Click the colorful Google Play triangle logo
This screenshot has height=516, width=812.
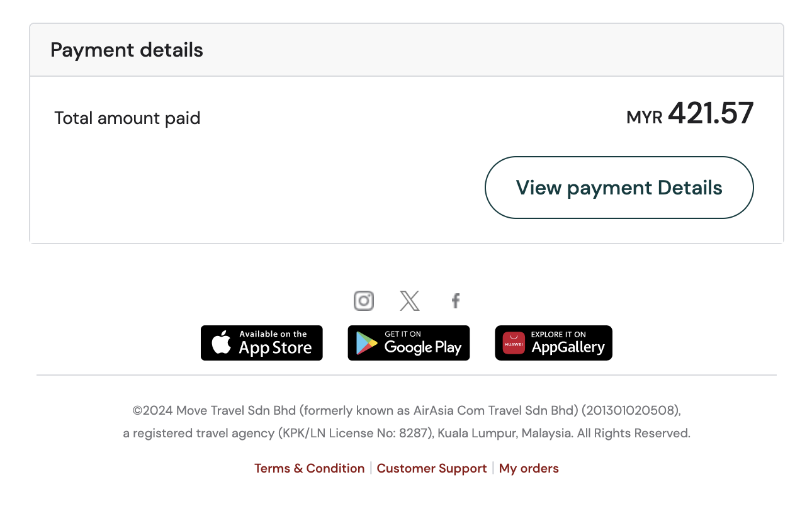tap(366, 344)
